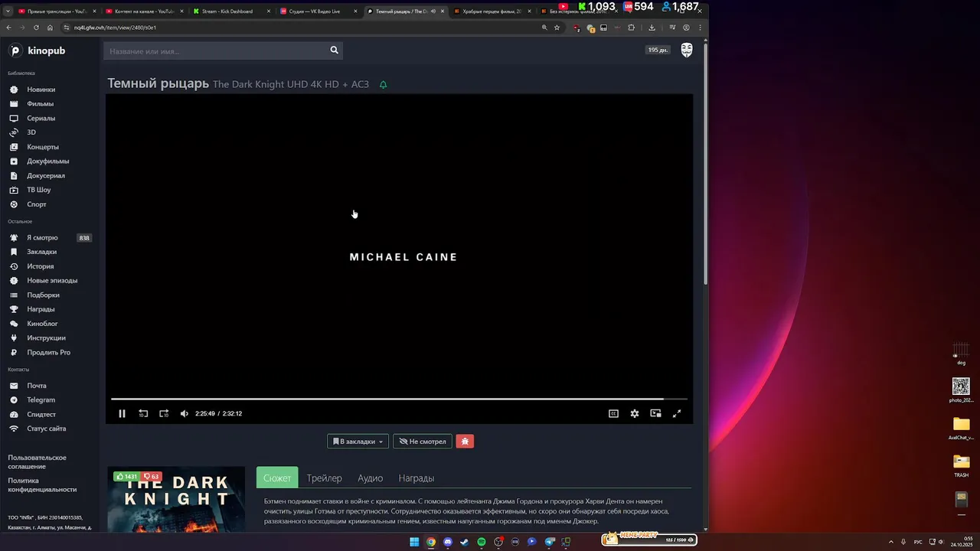Image resolution: width=980 pixels, height=551 pixels.
Task: Switch to the Трейлер tab
Action: (x=325, y=478)
